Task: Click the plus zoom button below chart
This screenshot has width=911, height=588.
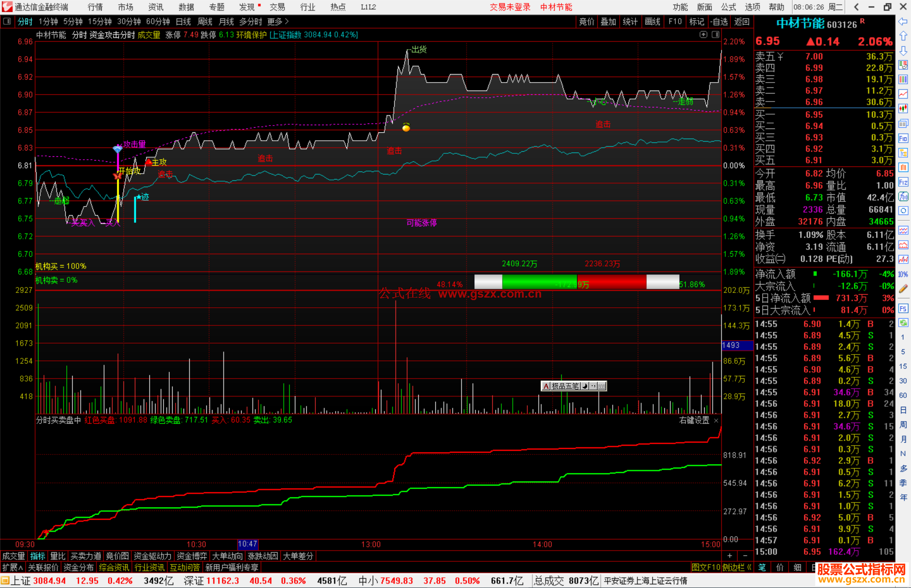Action: [730, 556]
